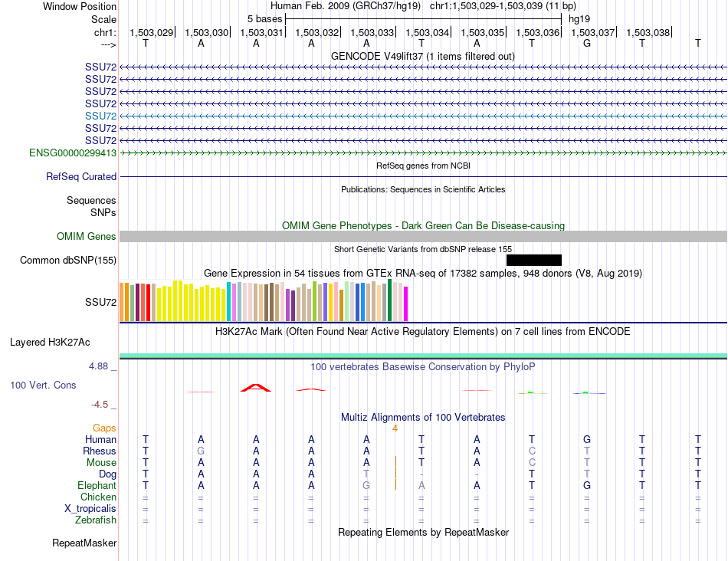Viewport: 728px width, 561px height.
Task: Click the ---> strand direction indicator
Action: pos(109,44)
